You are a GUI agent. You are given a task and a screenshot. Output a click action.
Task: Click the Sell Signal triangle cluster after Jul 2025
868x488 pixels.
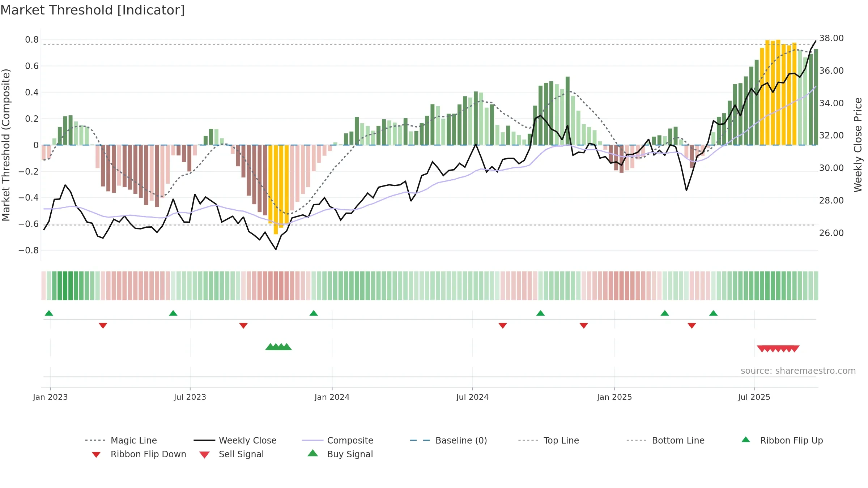(x=778, y=349)
